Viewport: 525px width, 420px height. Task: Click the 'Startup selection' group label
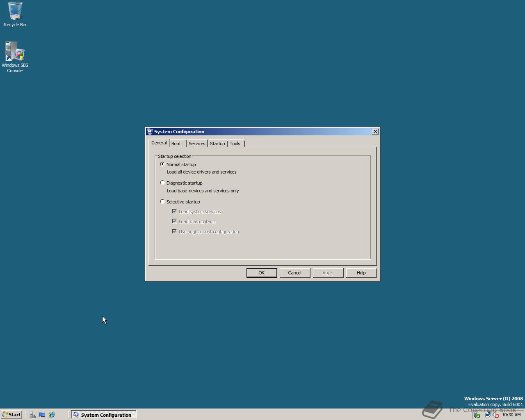tap(175, 156)
